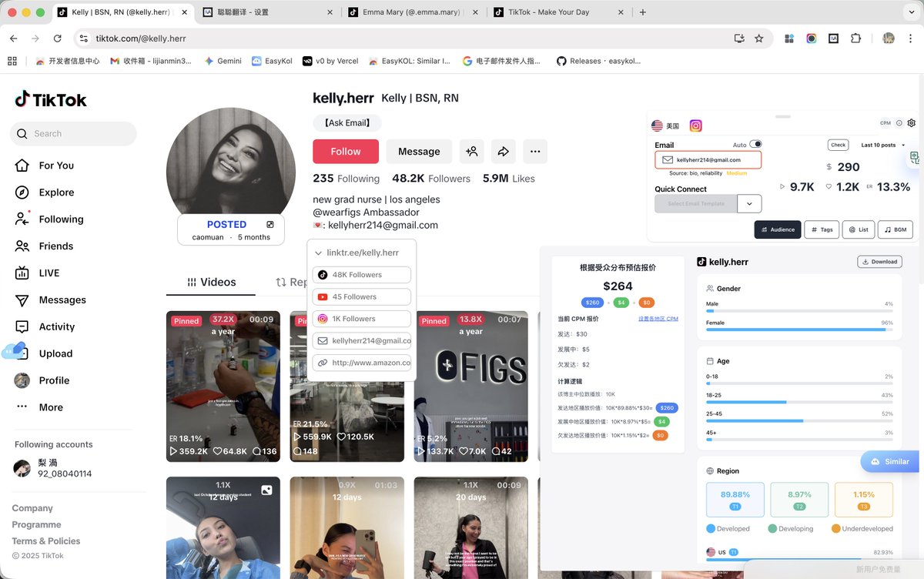Collapse the linktr.ee/kelly.herr link list
Image resolution: width=924 pixels, height=579 pixels.
(x=318, y=253)
